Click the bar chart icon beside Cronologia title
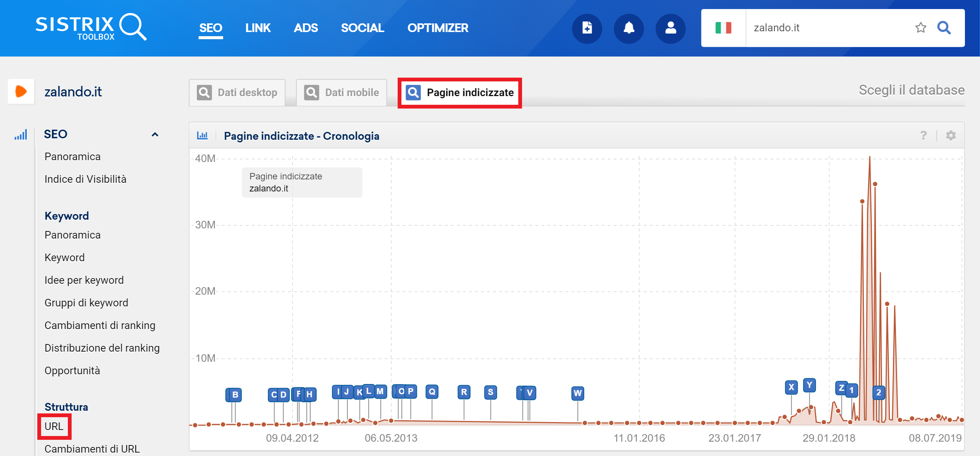This screenshot has width=980, height=456. (x=202, y=136)
